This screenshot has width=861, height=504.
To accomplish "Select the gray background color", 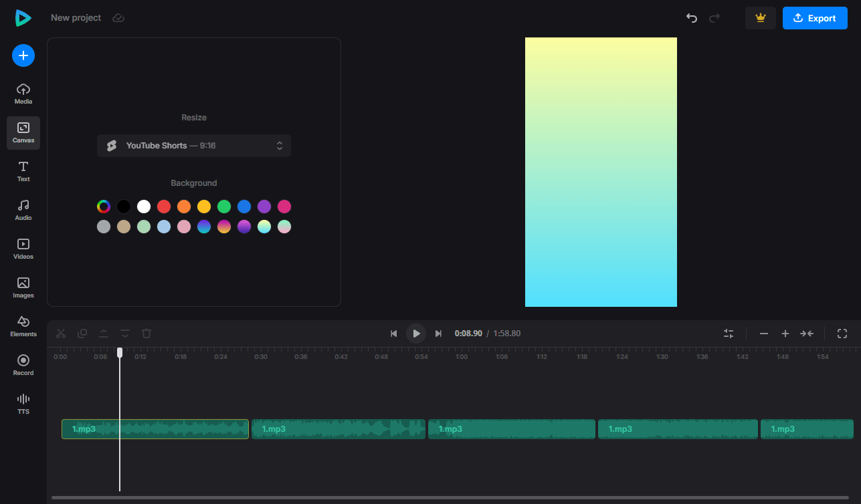I will (x=104, y=227).
